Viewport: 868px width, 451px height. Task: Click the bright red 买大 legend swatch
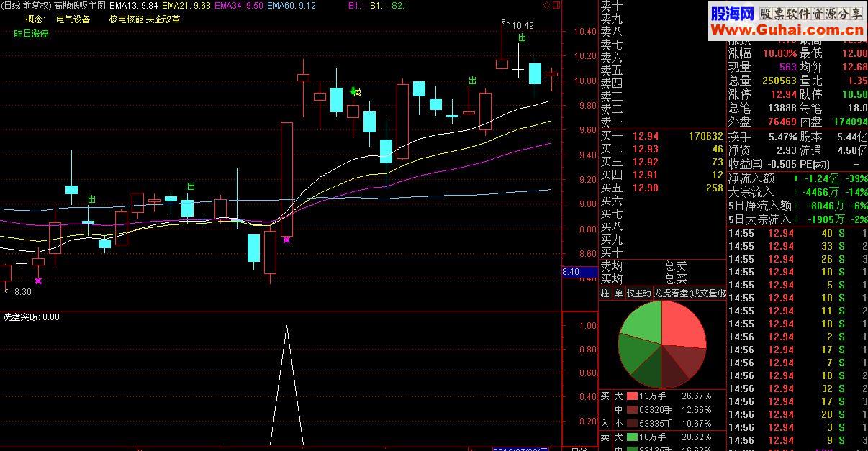tap(632, 396)
